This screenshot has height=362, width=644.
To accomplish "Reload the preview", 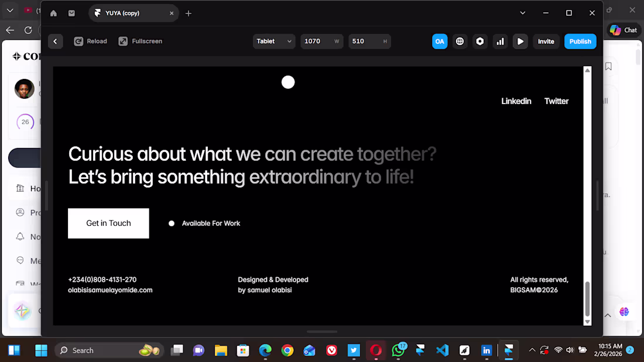I will [90, 41].
